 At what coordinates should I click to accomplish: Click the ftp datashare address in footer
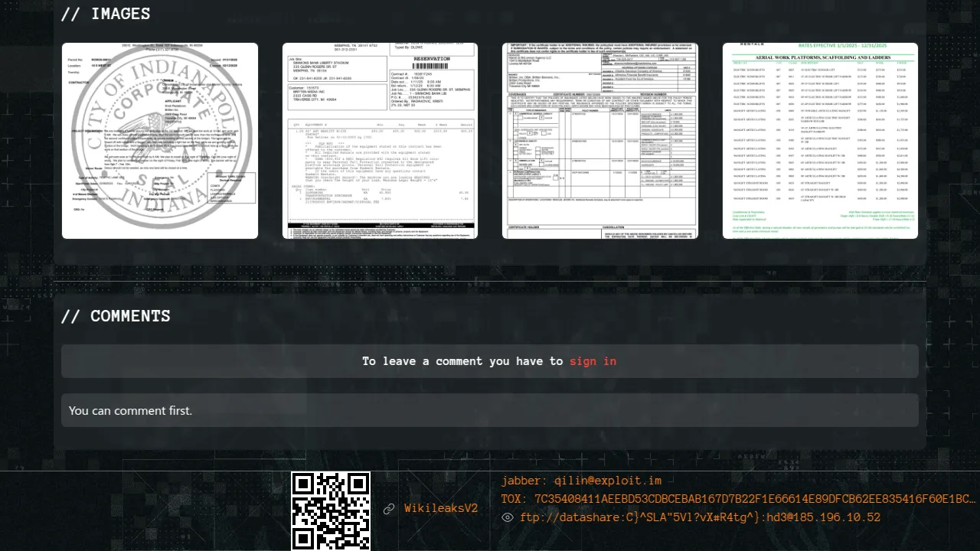tap(700, 518)
